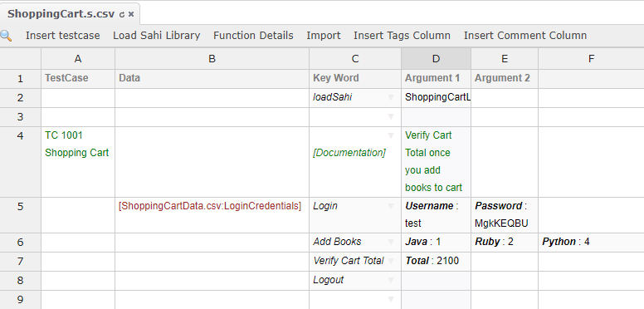The width and height of the screenshot is (644, 309).
Task: Click Insert Tags Column
Action: click(402, 36)
